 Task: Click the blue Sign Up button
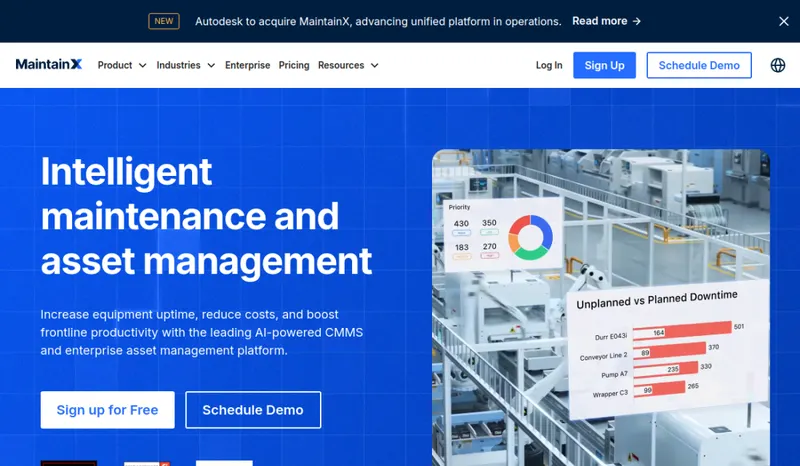click(604, 65)
